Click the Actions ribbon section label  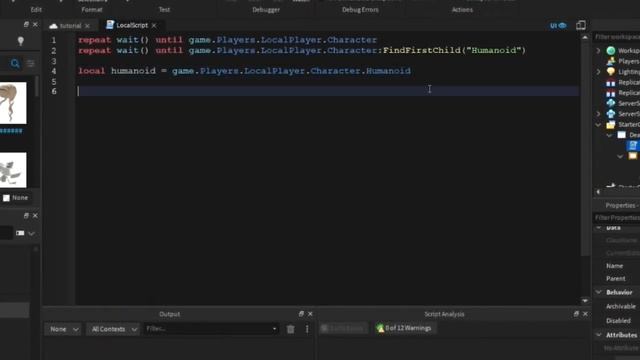click(462, 9)
